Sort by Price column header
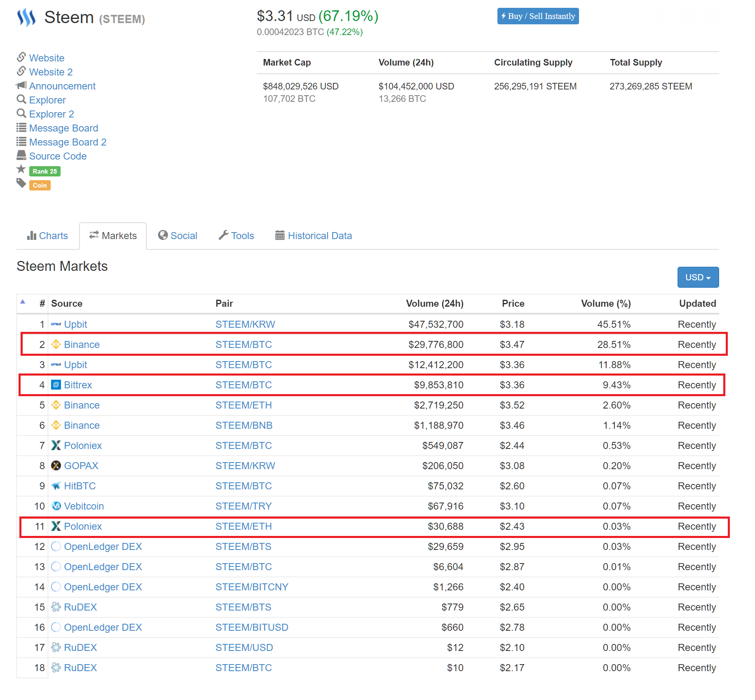This screenshot has width=755, height=700. tap(513, 304)
